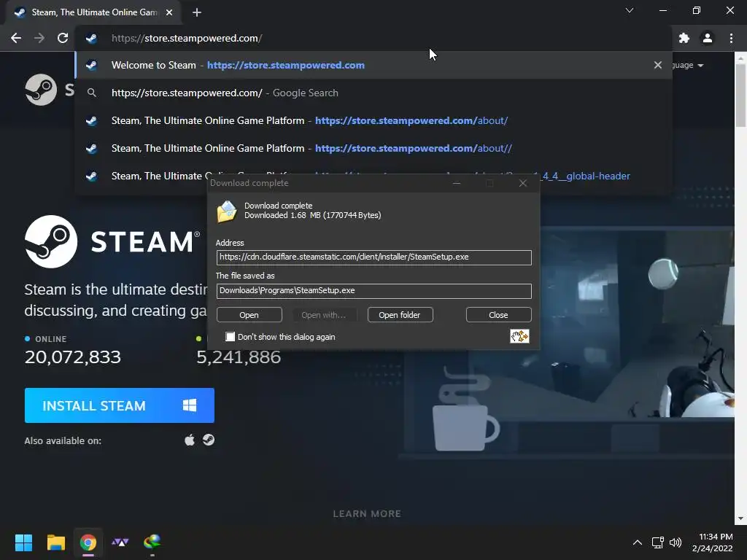
Task: Click the network tray icon
Action: (658, 542)
